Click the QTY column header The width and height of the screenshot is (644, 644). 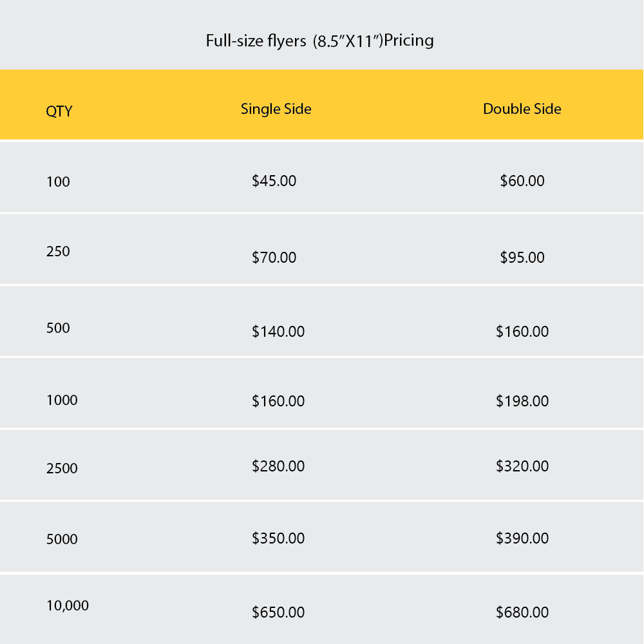(x=59, y=111)
